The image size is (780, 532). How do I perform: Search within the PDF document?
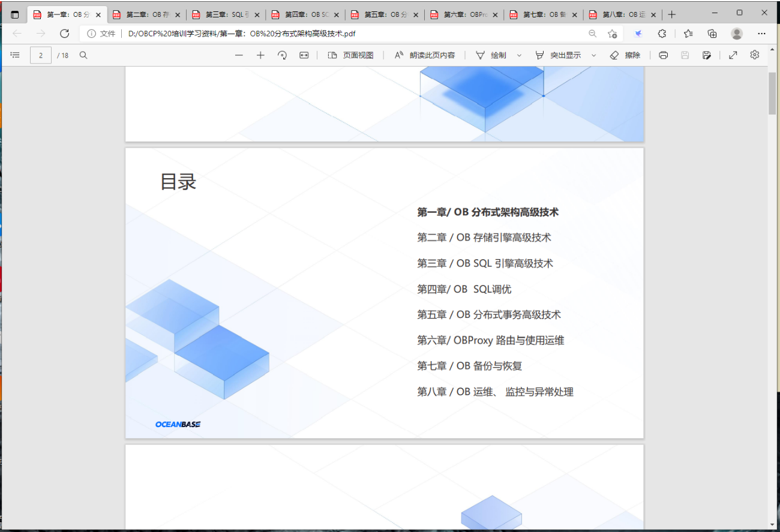[x=83, y=55]
